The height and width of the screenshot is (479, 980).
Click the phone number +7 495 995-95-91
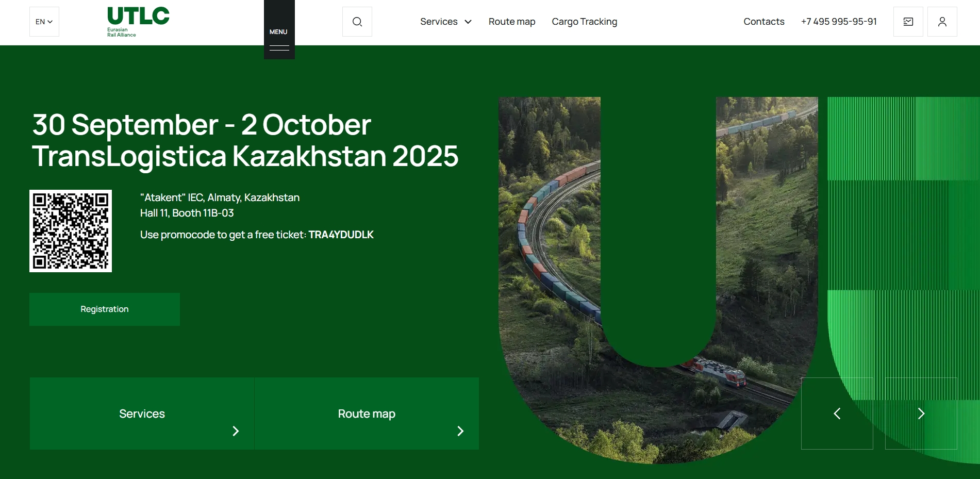tap(838, 22)
